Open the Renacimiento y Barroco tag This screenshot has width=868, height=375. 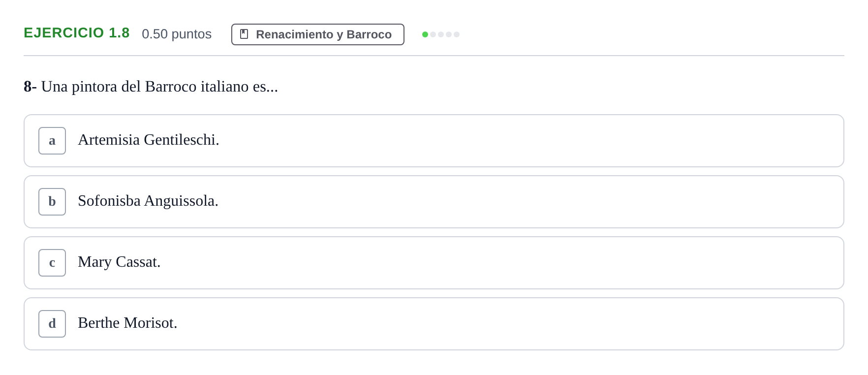[318, 34]
